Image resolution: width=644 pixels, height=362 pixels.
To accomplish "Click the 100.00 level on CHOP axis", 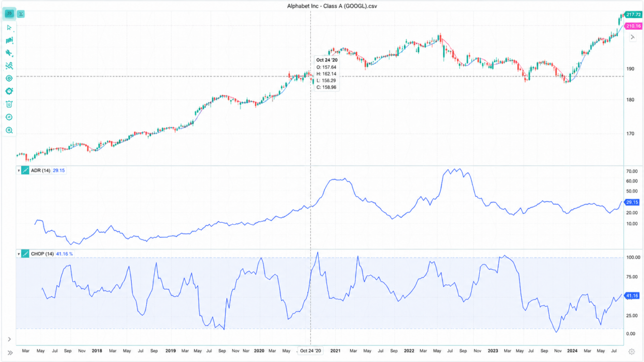I will 633,257.
